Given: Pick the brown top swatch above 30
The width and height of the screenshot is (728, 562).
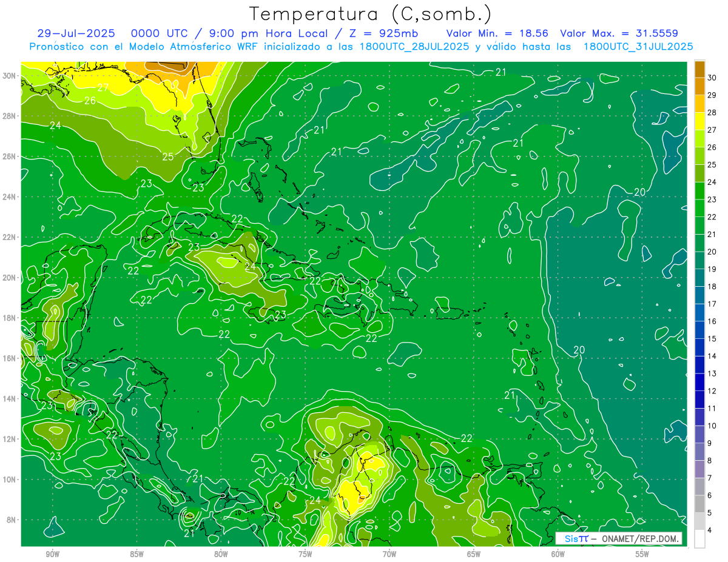Looking at the screenshot, I should click(699, 69).
